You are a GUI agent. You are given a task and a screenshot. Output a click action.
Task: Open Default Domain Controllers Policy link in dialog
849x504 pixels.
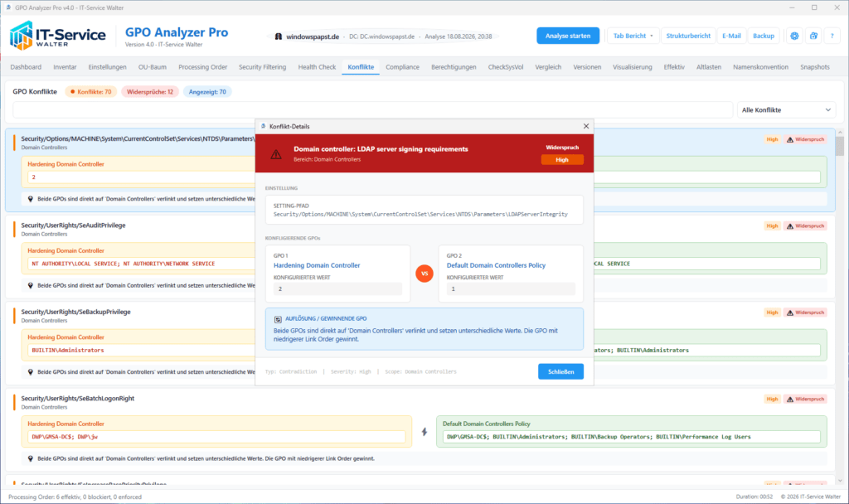point(496,265)
